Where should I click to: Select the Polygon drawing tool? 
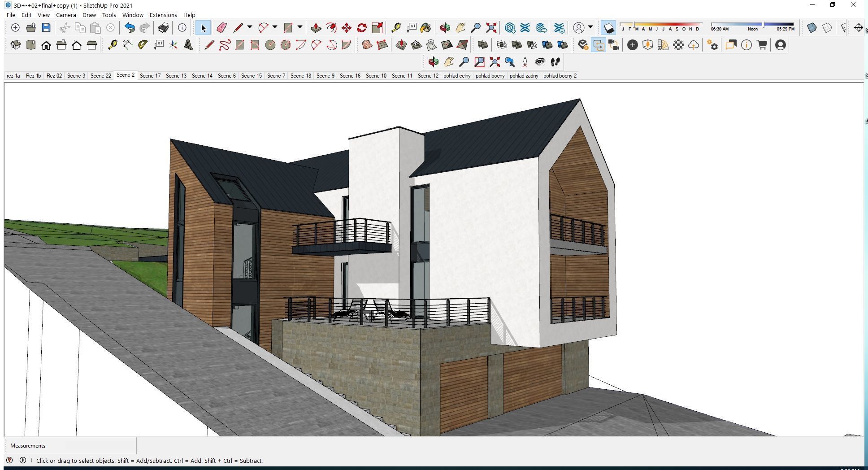(x=285, y=45)
